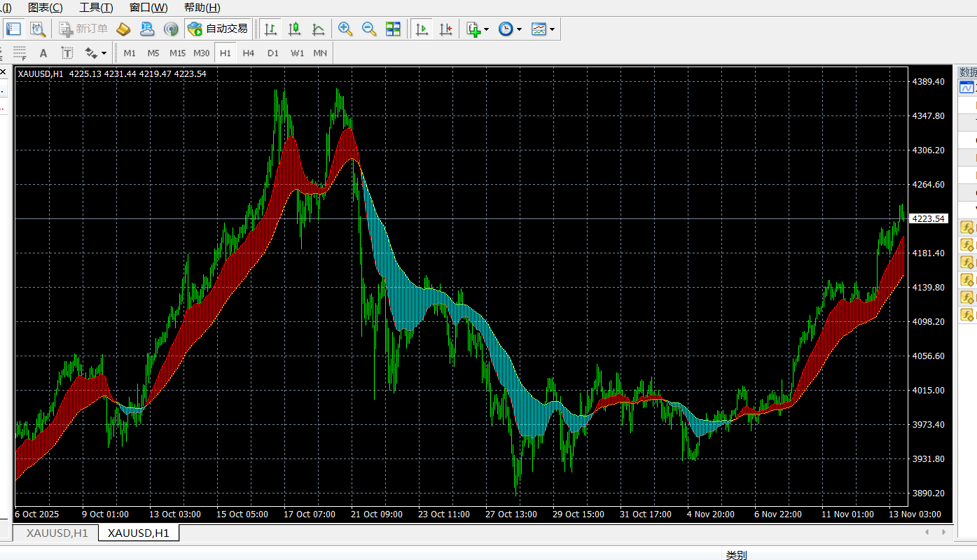Select the Fibonacci retracement tool
Image resolution: width=977 pixels, height=560 pixels.
[20, 53]
